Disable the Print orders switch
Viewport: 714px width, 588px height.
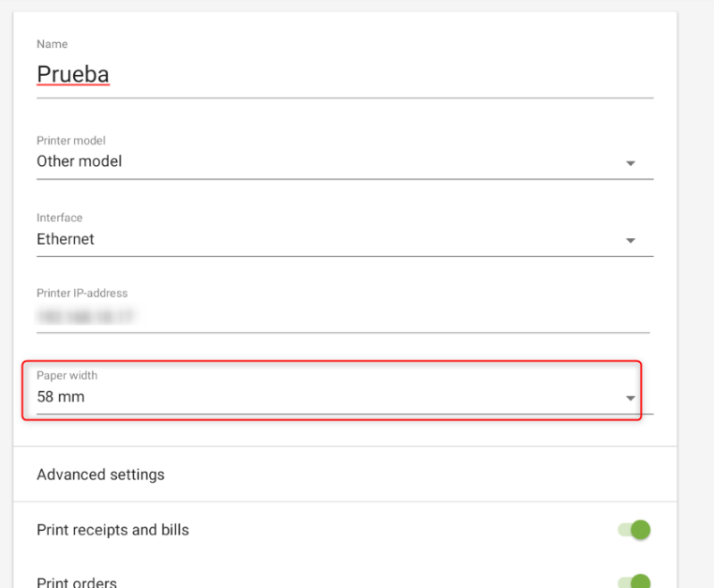(635, 583)
